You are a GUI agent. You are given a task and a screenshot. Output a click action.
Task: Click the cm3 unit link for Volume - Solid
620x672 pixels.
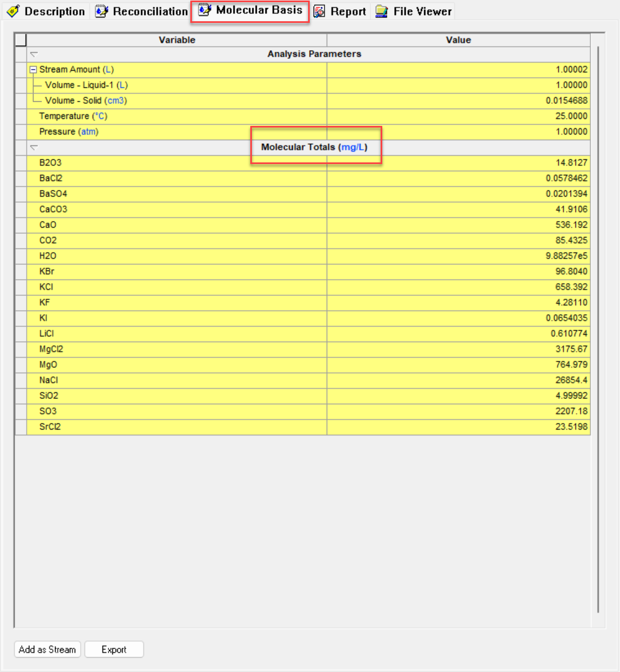116,101
